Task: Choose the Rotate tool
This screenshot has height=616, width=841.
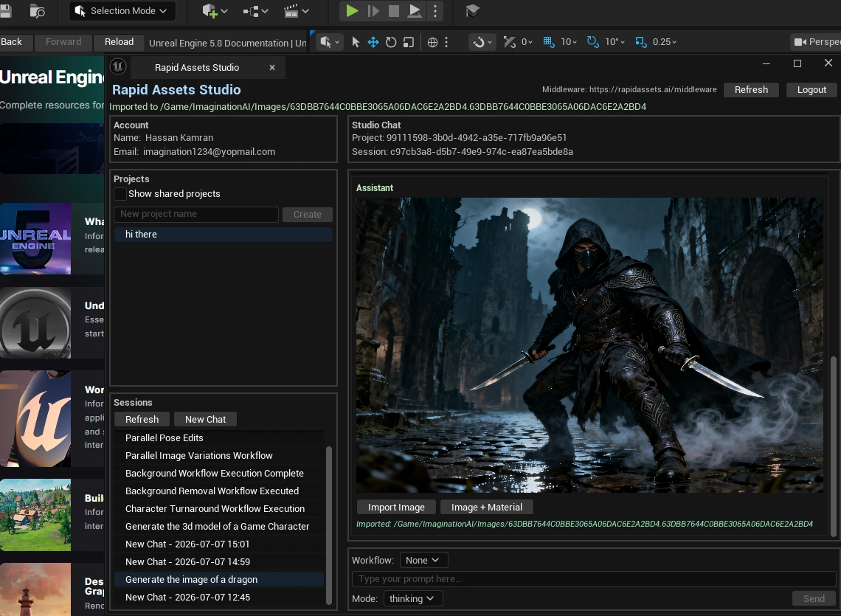Action: pyautogui.click(x=391, y=42)
